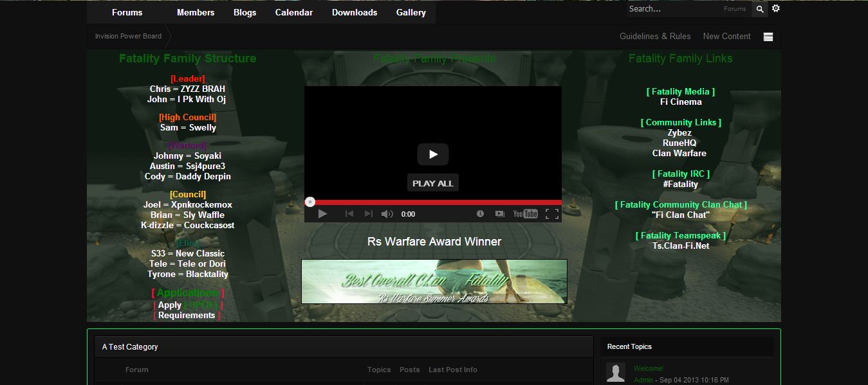
Task: Open video on YouTube logo
Action: click(x=525, y=214)
